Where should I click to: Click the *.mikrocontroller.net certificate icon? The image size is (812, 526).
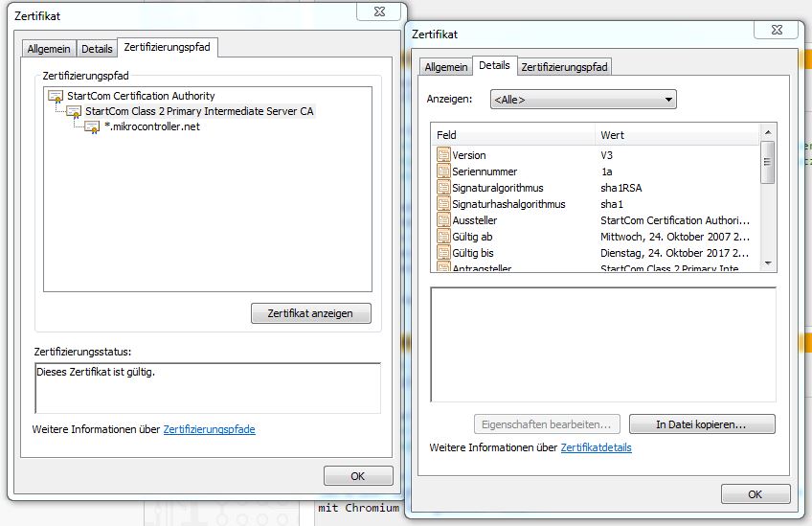tap(92, 127)
